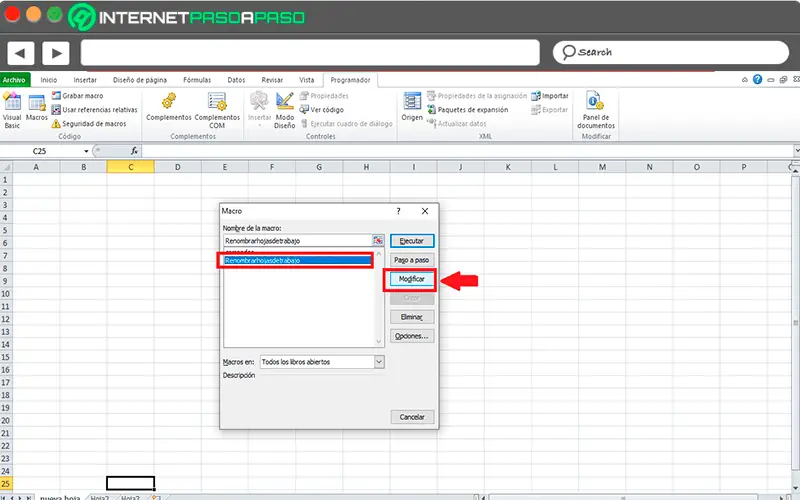
Task: Open the Vista tab
Action: [307, 80]
